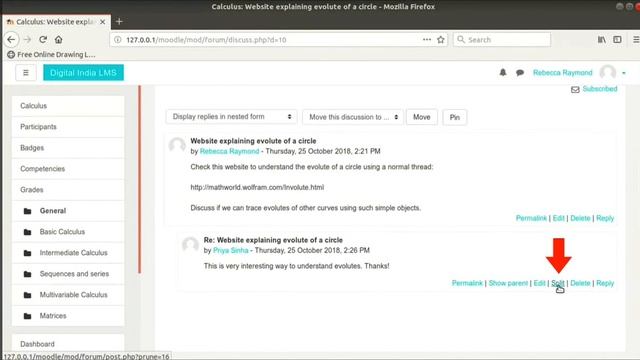Click Priya Sinha's reply avatar
The width and height of the screenshot is (640, 360).
coord(190,244)
